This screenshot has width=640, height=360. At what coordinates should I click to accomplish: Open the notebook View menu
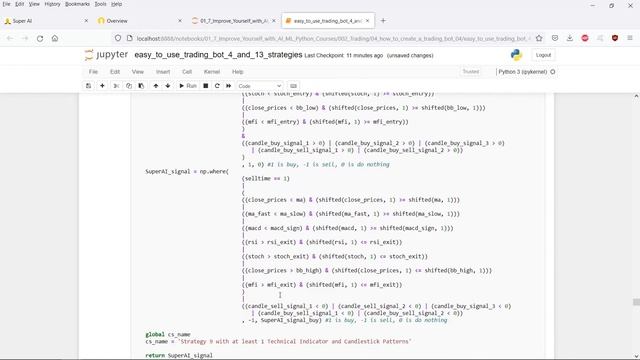[138, 72]
